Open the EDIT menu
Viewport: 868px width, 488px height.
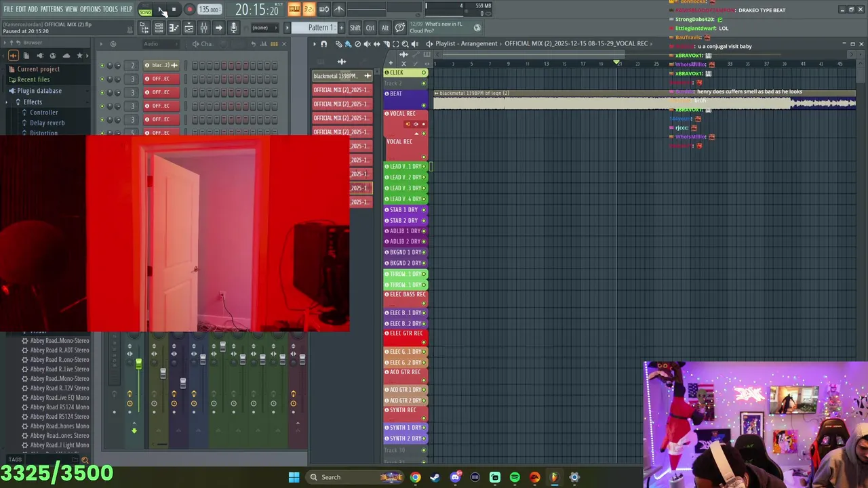[x=21, y=9]
